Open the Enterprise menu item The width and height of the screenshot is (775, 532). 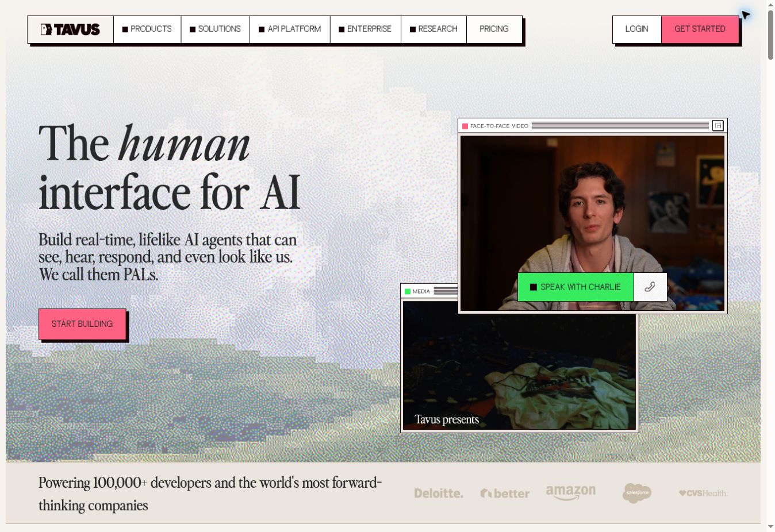365,29
